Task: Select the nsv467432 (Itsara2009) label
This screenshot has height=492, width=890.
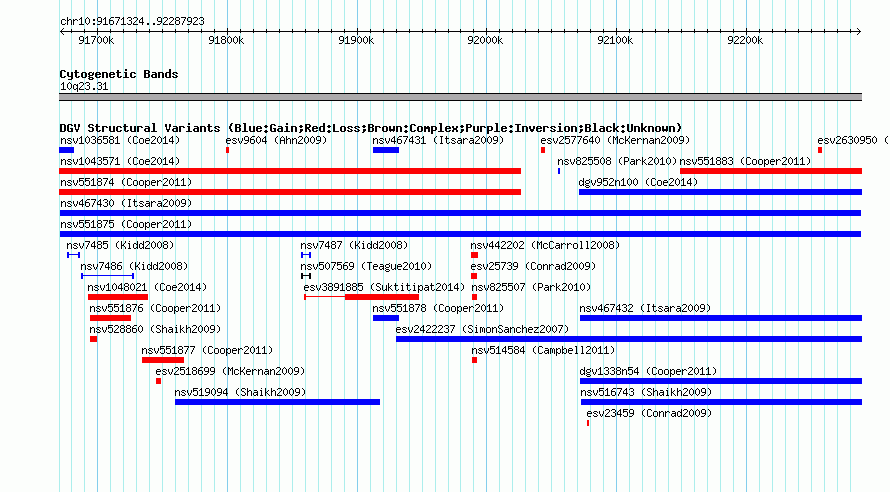Action: click(645, 308)
